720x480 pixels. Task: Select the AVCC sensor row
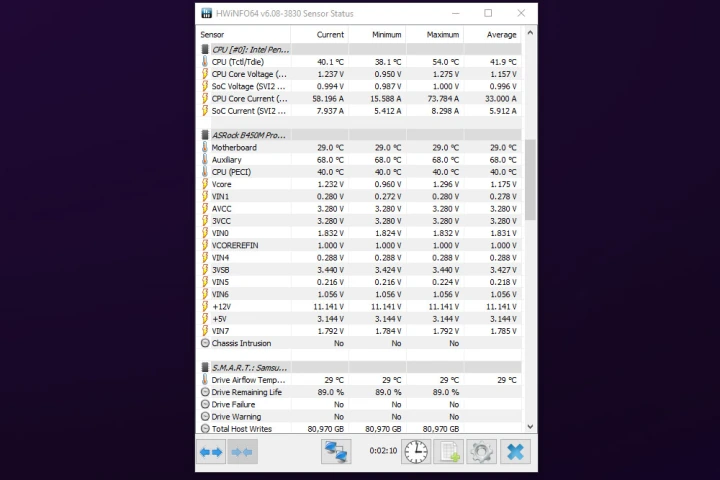tap(361, 209)
